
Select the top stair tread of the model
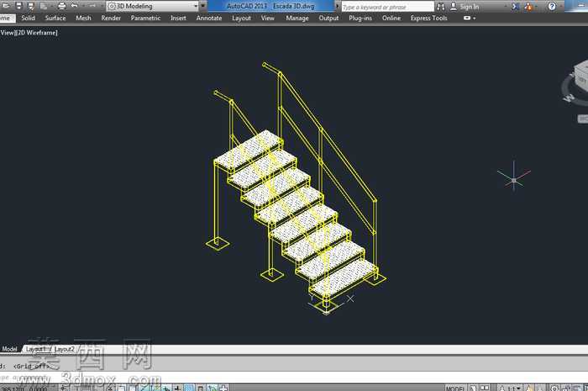(249, 150)
